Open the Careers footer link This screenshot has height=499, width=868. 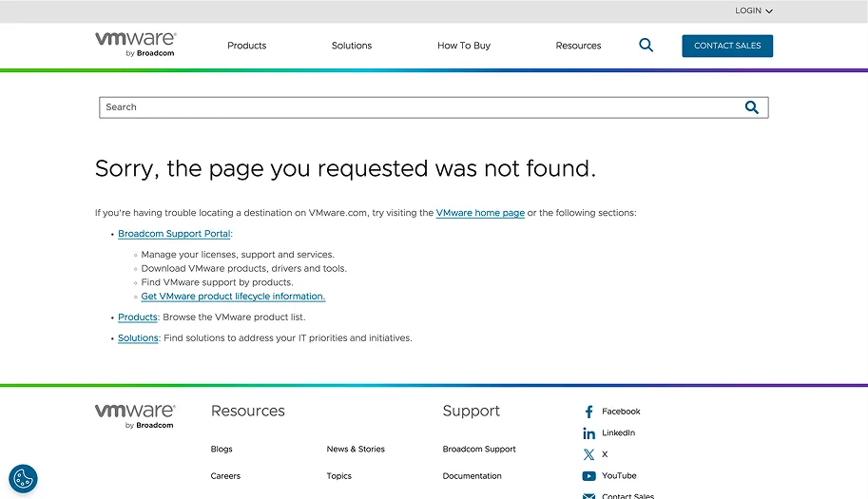225,476
